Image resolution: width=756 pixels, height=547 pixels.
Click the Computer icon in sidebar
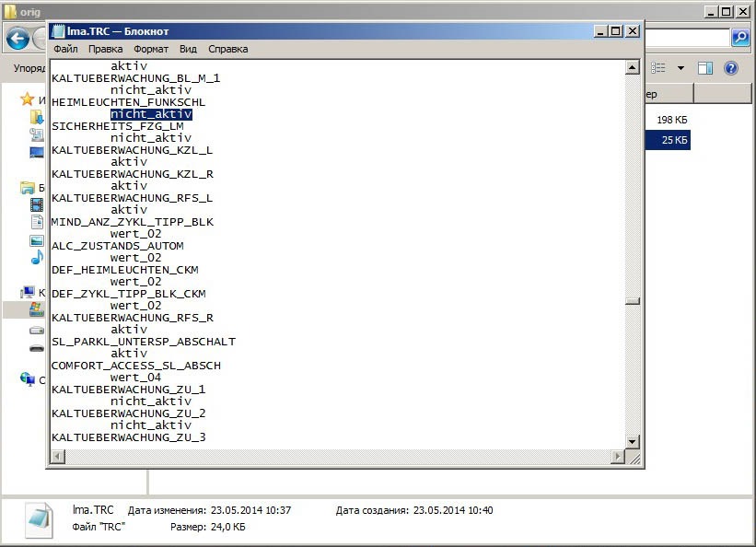(x=28, y=292)
